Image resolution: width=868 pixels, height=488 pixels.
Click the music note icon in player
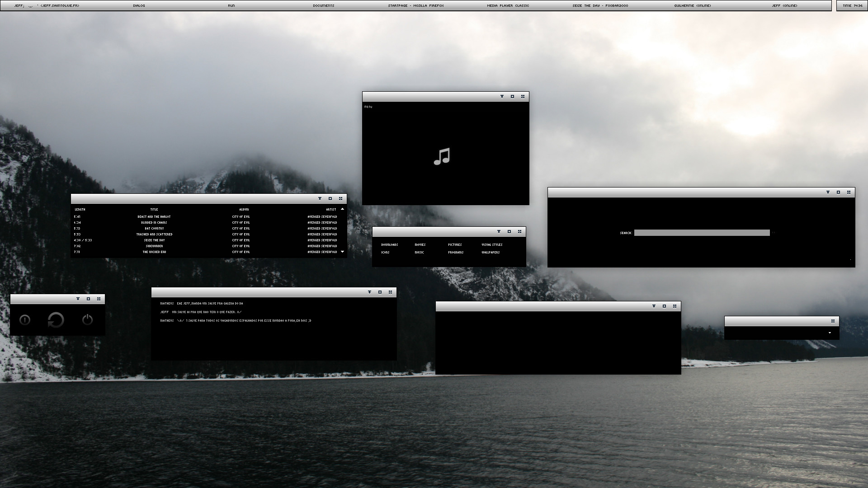point(442,156)
